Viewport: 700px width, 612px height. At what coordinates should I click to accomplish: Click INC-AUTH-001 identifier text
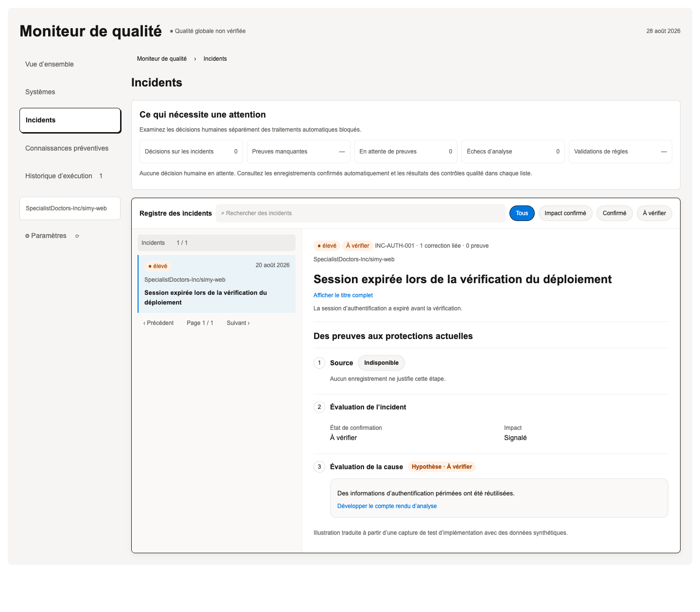click(x=395, y=246)
